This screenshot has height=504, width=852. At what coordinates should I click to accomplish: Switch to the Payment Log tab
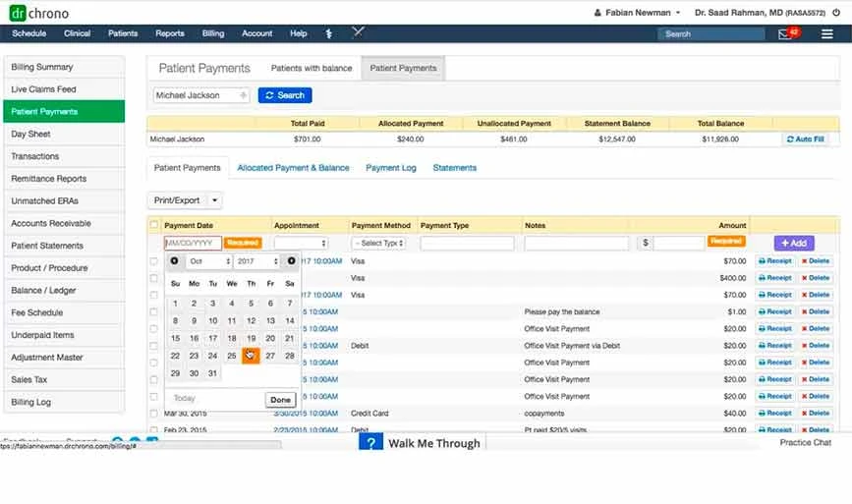[391, 168]
